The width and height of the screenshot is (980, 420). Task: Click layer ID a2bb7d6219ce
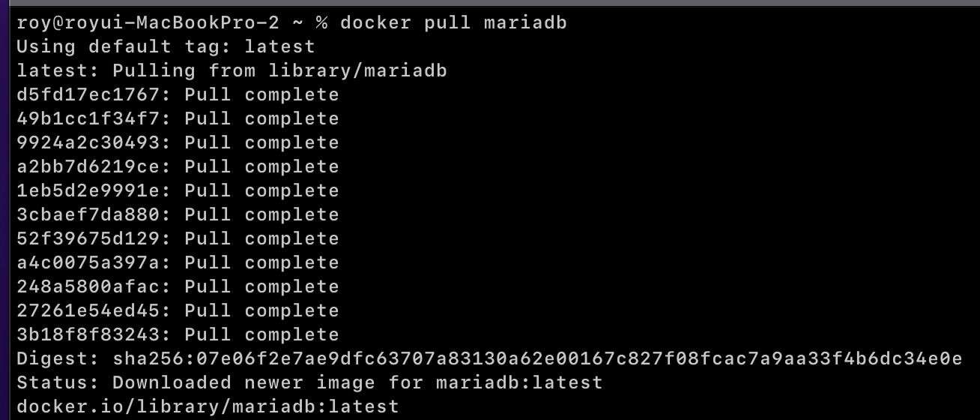[x=88, y=166]
